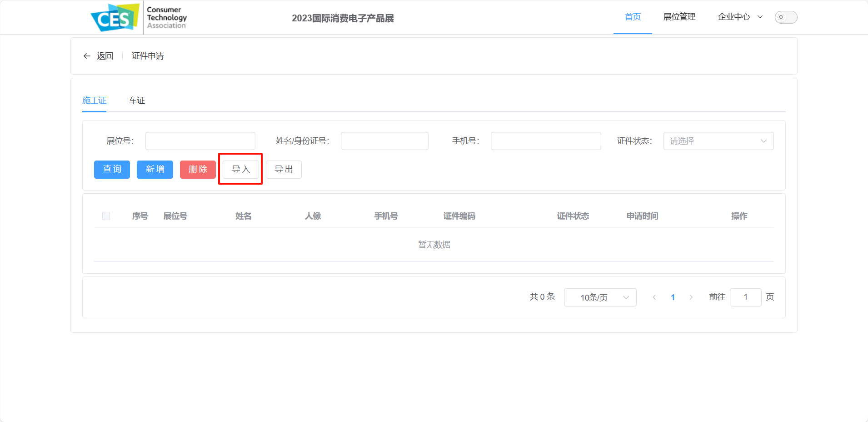
Task: Go to next page arrow
Action: tap(691, 297)
